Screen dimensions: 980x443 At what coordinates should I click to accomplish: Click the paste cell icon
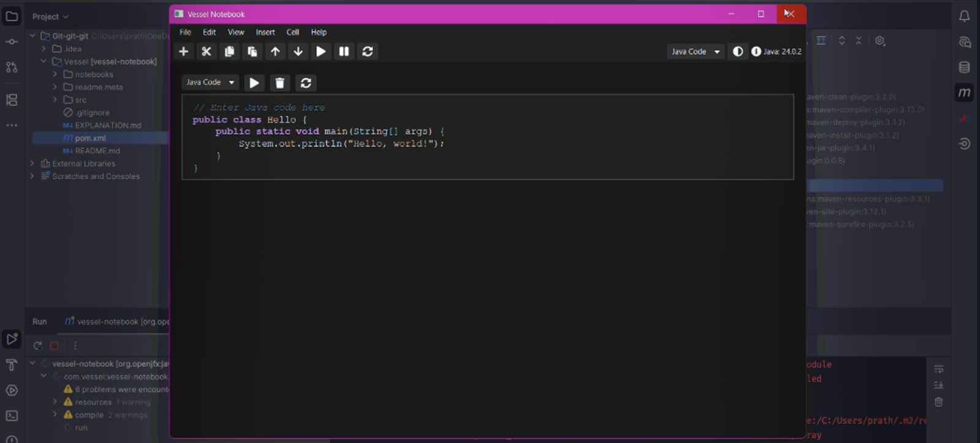(252, 51)
